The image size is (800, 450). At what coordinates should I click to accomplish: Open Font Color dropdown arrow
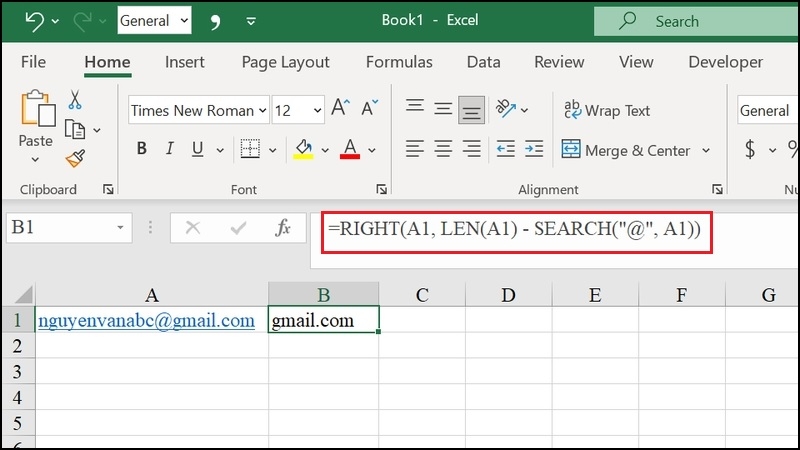pyautogui.click(x=372, y=150)
